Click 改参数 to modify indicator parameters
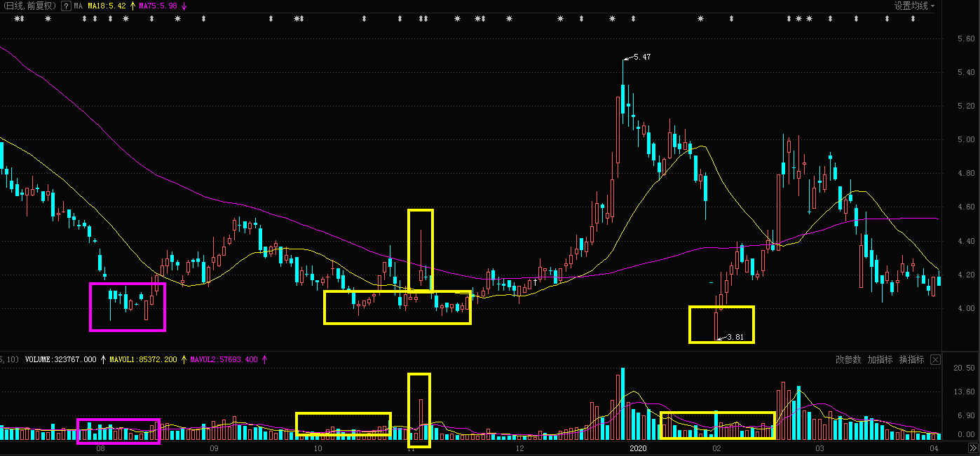 848,359
